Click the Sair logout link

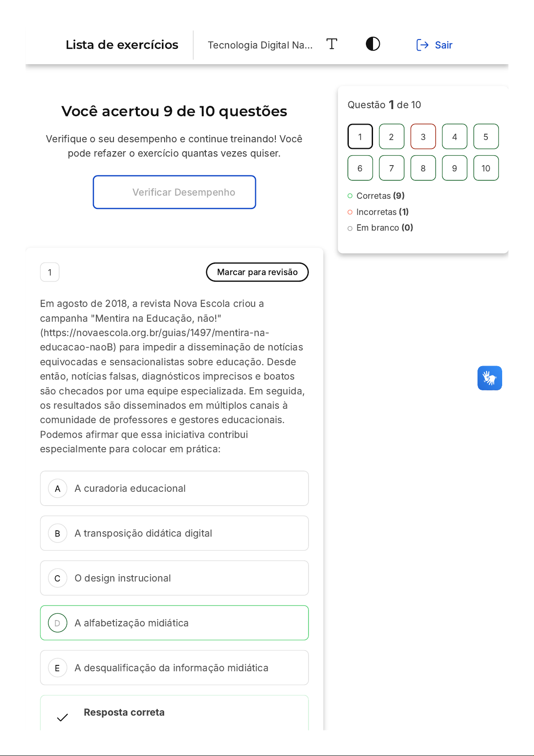point(434,45)
